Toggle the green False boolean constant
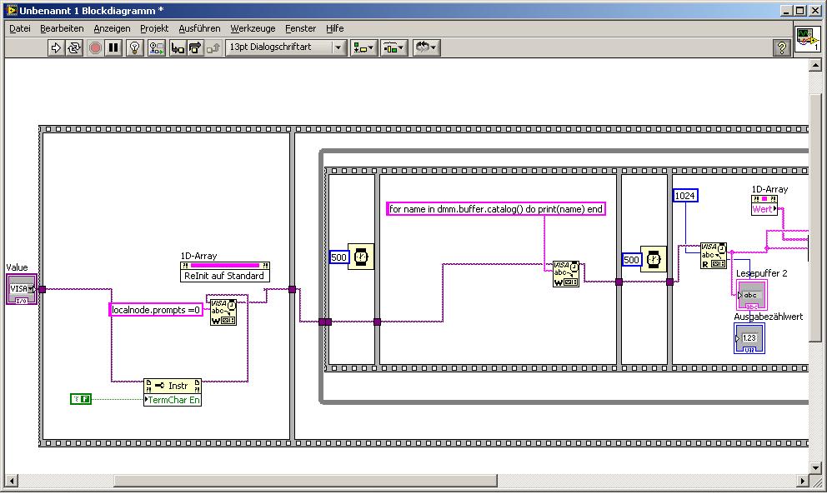 click(x=81, y=399)
